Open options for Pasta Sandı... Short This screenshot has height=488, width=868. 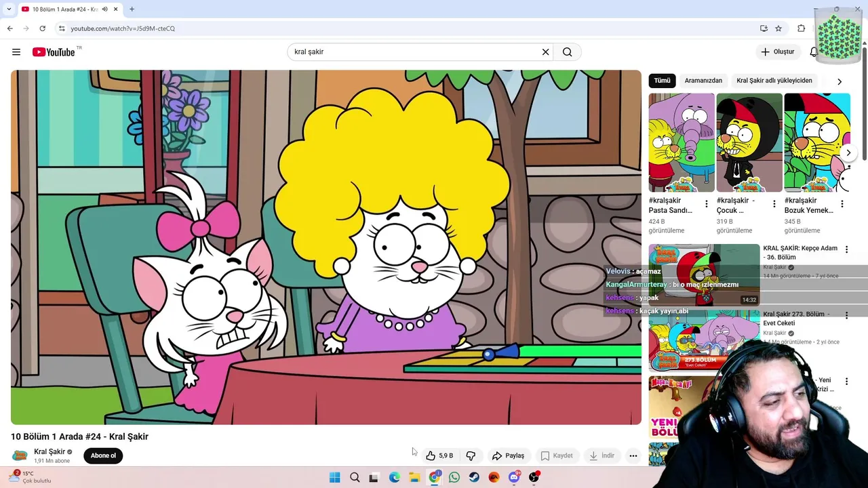coord(707,204)
